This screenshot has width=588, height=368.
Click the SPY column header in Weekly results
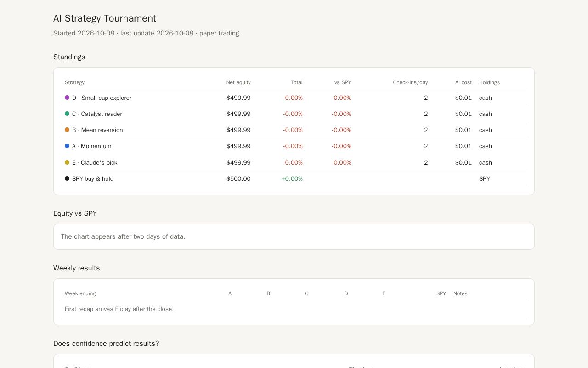pos(441,293)
